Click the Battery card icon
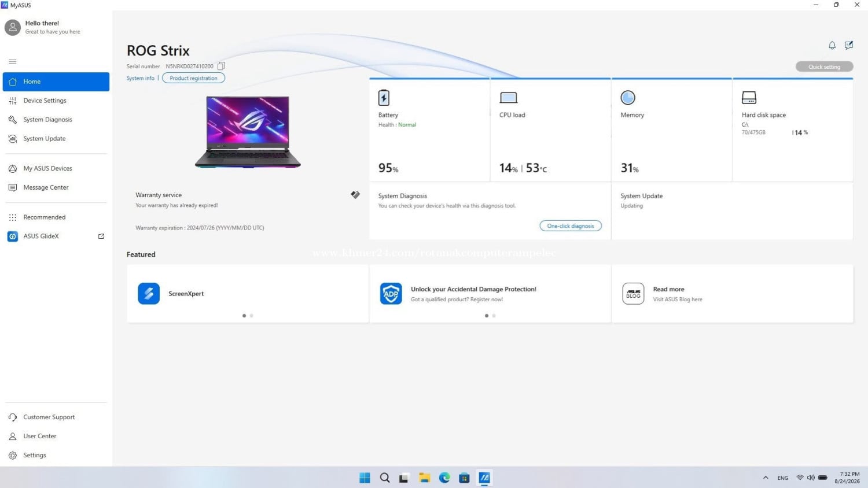The height and width of the screenshot is (488, 868). 384,98
